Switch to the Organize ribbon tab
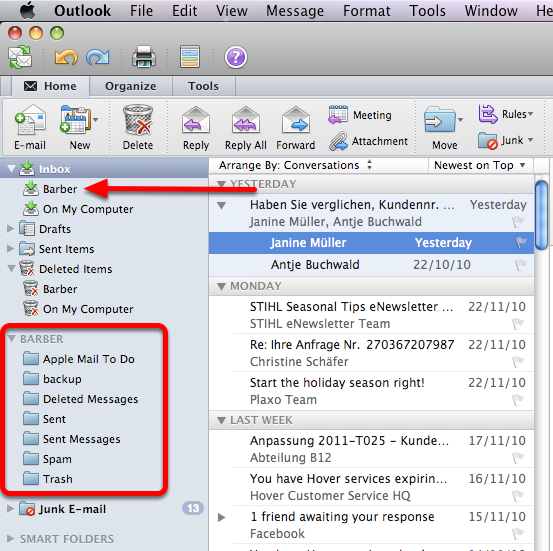Viewport: 553px width, 551px height. pos(130,86)
